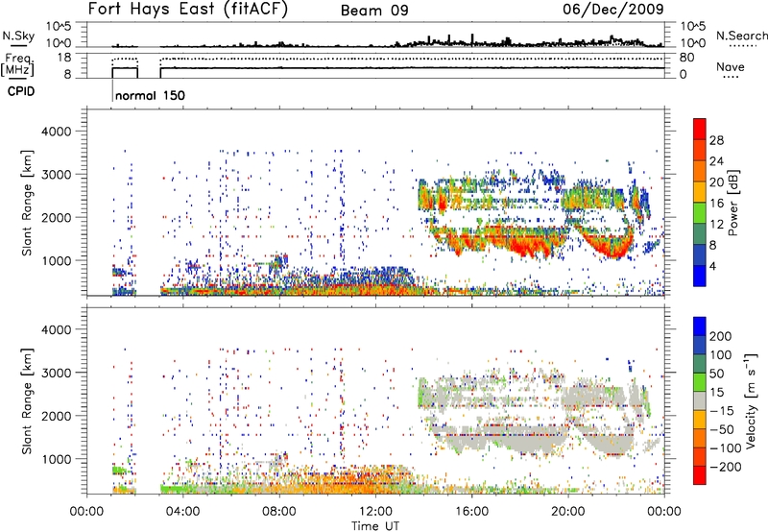Image resolution: width=768 pixels, height=532 pixels.
Task: Click the velocity colorbar value '-200'
Action: (725, 467)
